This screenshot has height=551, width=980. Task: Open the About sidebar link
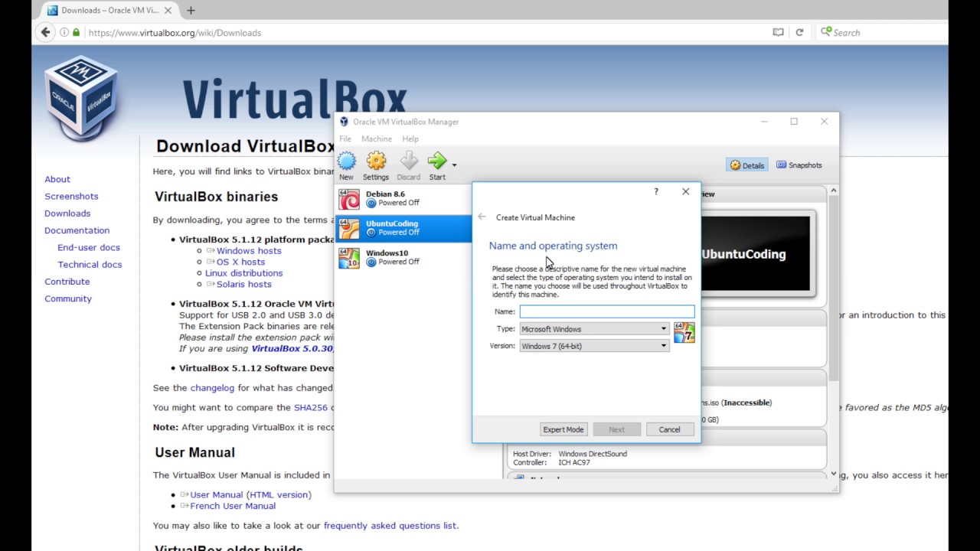57,179
